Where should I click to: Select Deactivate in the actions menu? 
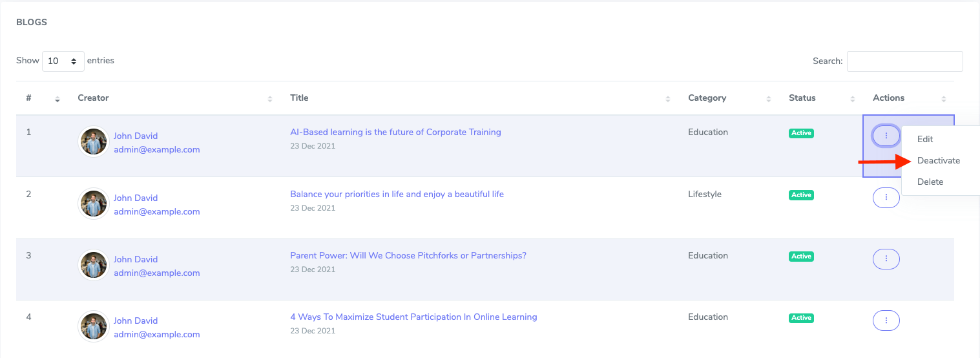click(938, 160)
